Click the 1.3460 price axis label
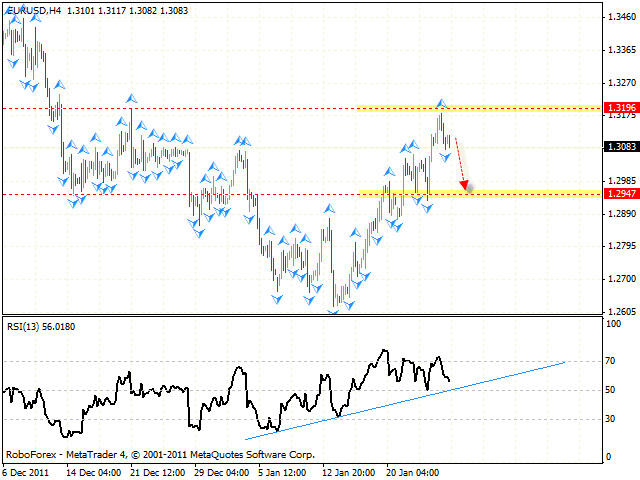The height and width of the screenshot is (480, 640). click(619, 17)
